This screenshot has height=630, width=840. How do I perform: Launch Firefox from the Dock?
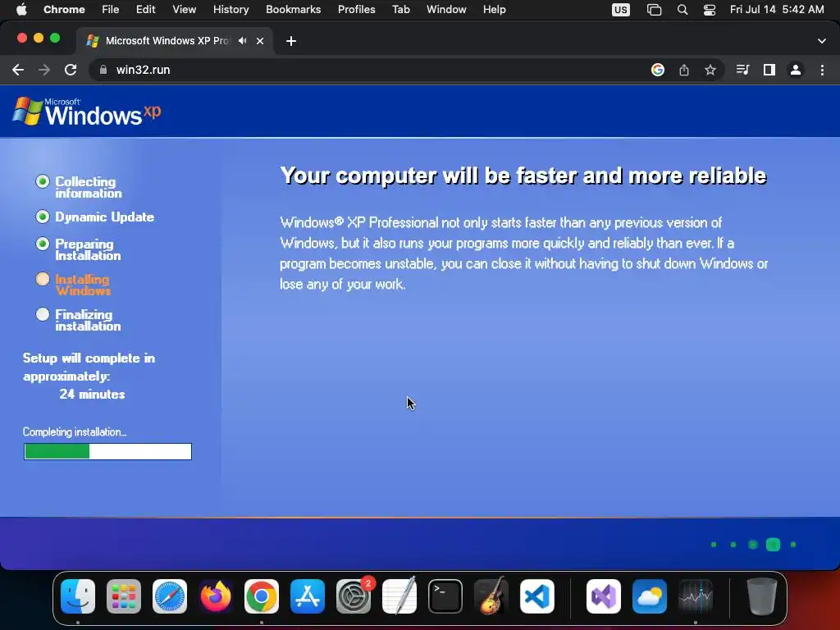click(216, 596)
